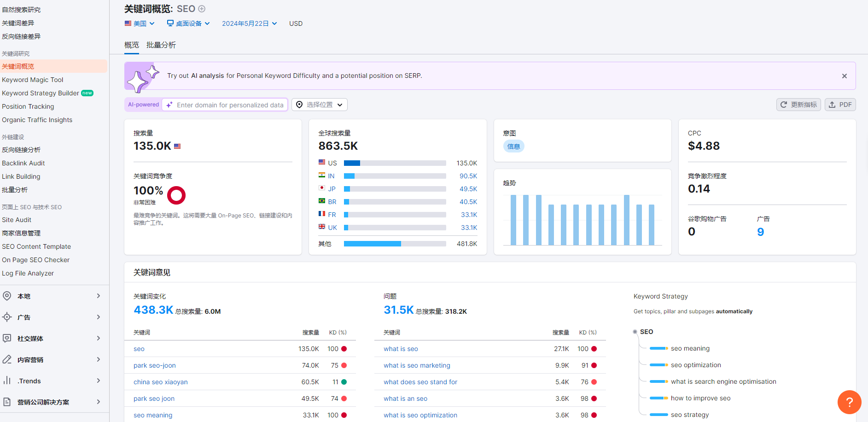
Task: Expand the .Trends sidebar section arrow
Action: coord(99,381)
